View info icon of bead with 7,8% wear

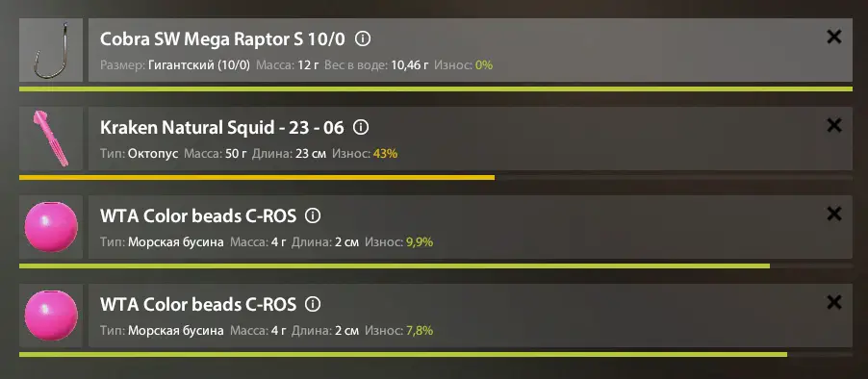[313, 304]
